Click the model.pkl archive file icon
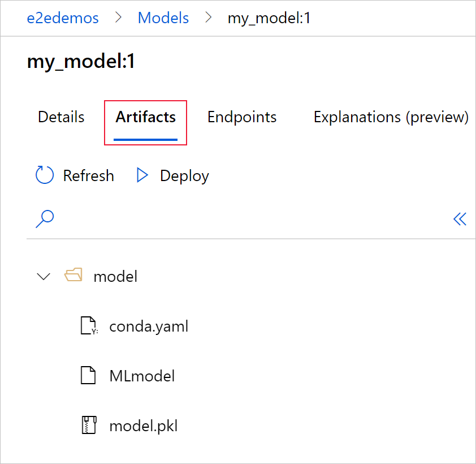 point(88,426)
